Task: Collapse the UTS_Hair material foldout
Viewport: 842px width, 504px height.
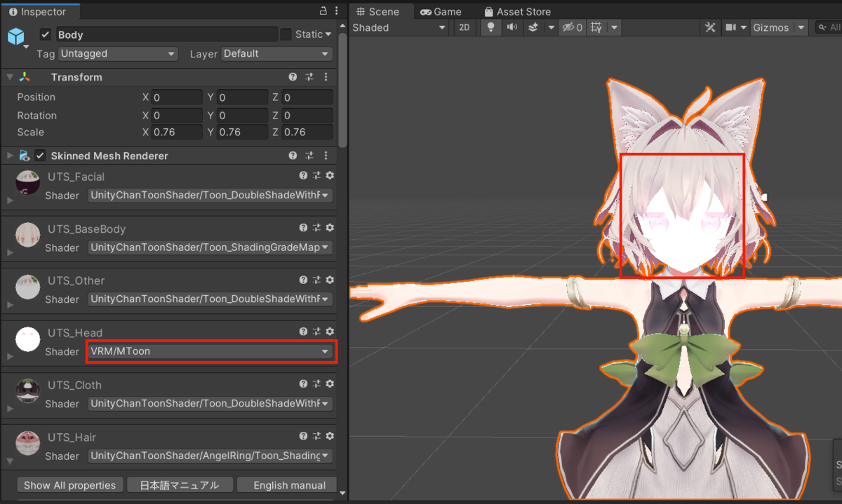Action: (10, 461)
